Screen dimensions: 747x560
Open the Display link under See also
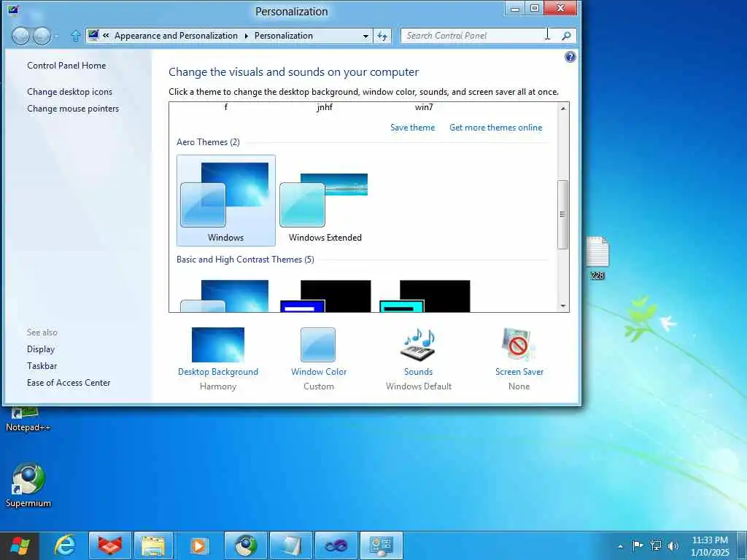coord(41,349)
